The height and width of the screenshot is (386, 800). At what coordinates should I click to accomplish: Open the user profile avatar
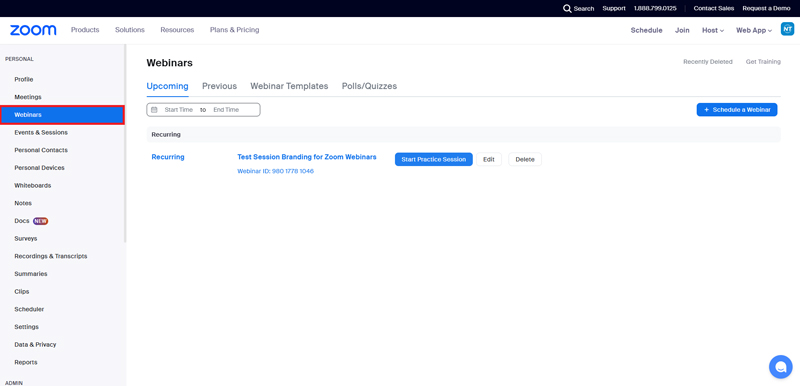coord(787,29)
